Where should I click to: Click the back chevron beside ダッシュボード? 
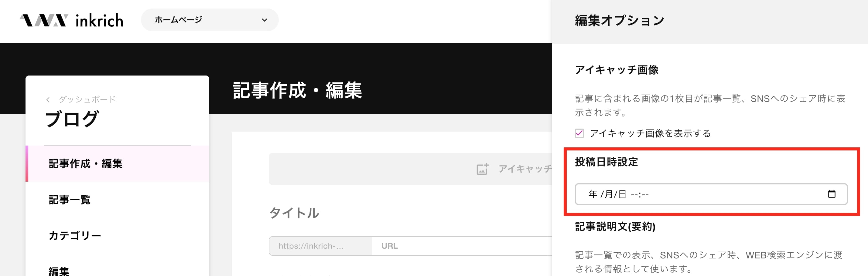pos(48,99)
